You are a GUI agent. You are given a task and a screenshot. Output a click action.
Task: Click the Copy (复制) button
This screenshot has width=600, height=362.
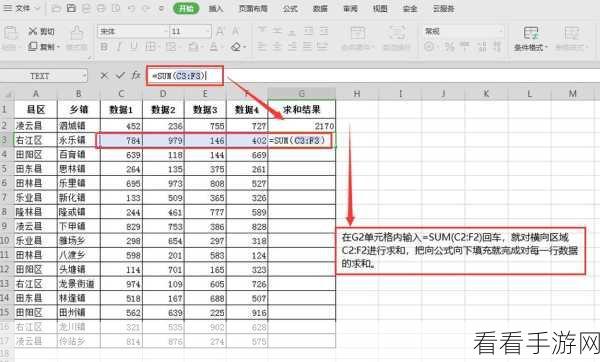point(42,47)
